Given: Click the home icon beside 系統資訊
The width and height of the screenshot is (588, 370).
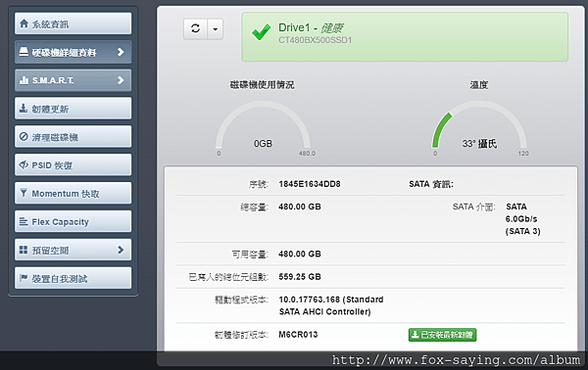Looking at the screenshot, I should 24,23.
